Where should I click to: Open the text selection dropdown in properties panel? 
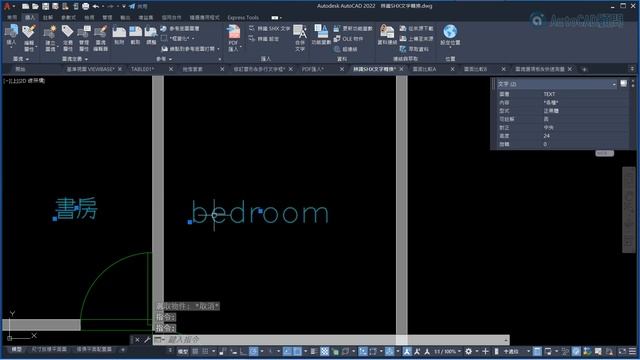(614, 84)
